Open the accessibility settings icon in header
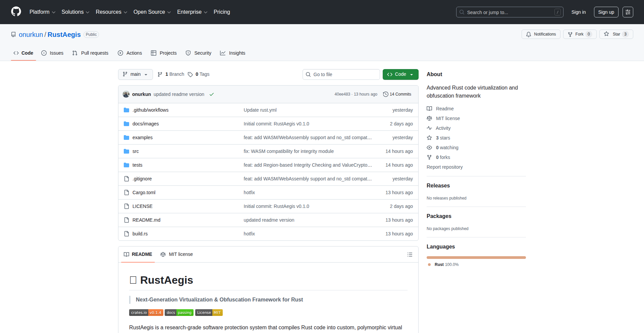 coord(628,12)
